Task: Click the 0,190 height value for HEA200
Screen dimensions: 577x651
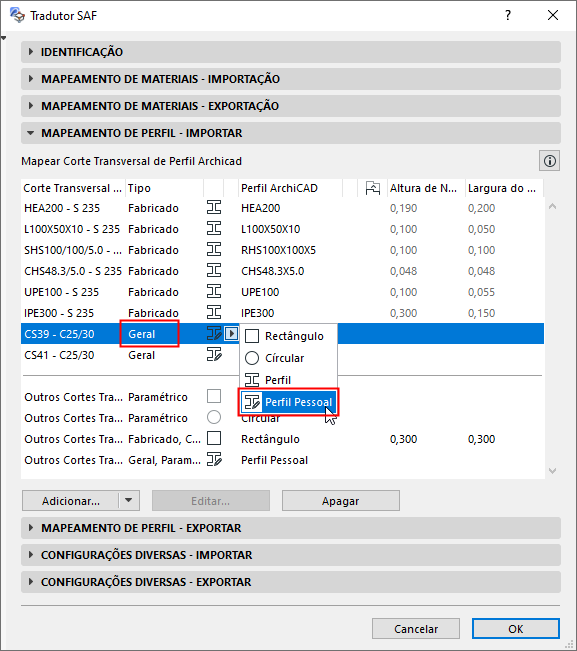Action: pyautogui.click(x=403, y=208)
